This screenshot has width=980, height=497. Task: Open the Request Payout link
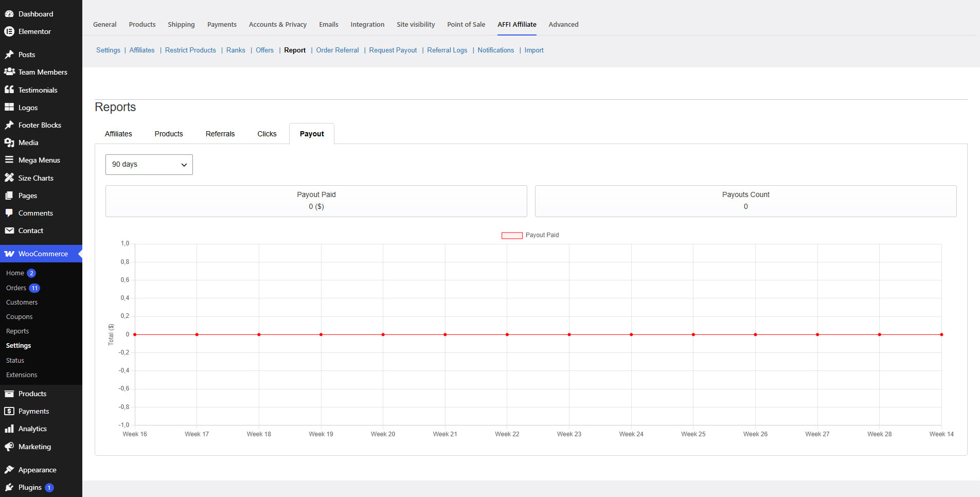[393, 50]
